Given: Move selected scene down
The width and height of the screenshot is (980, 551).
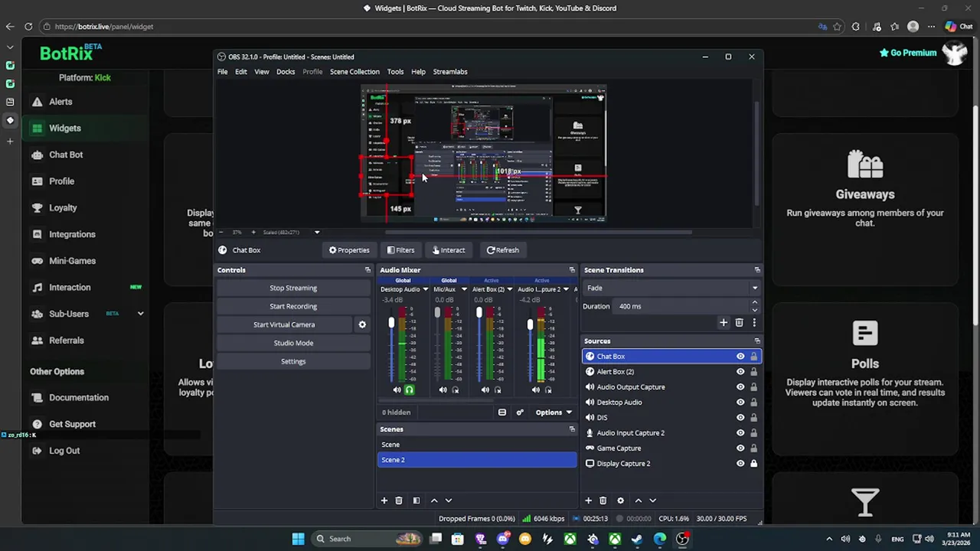Looking at the screenshot, I should [x=449, y=500].
